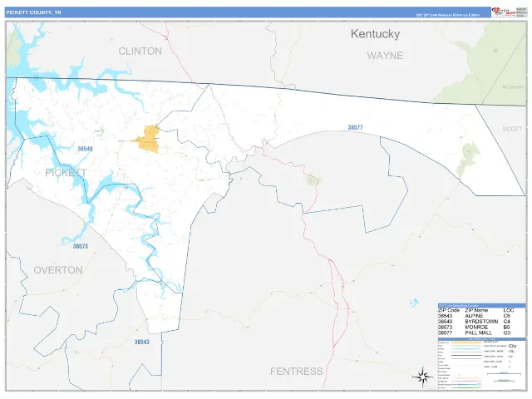The image size is (532, 399).
Task: Click 38543 in the ZIP table
Action: coord(446,316)
